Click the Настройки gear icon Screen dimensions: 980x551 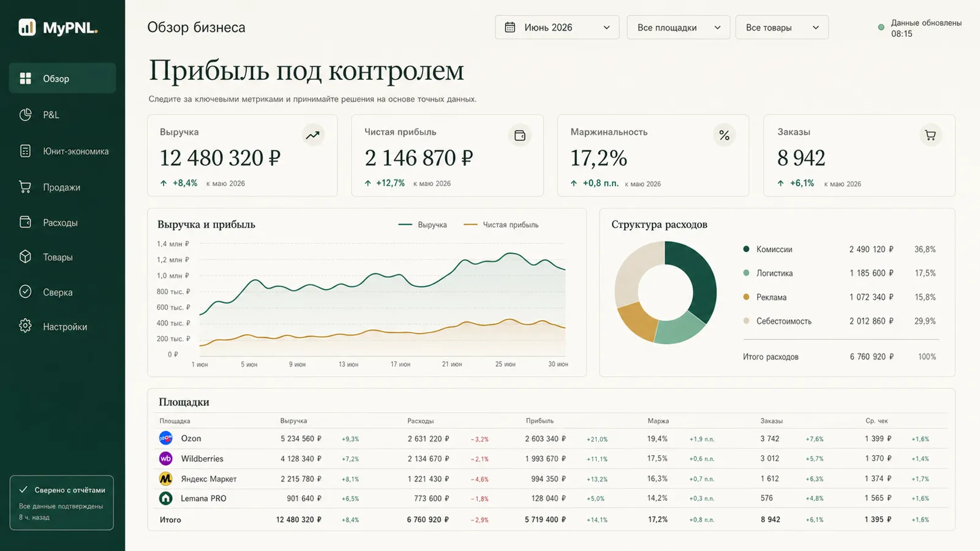click(25, 326)
